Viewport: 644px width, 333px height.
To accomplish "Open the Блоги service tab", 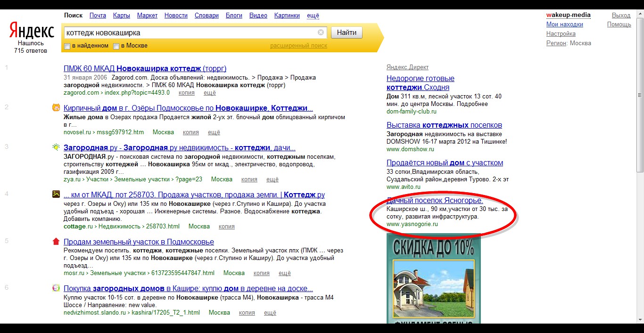I will [234, 15].
